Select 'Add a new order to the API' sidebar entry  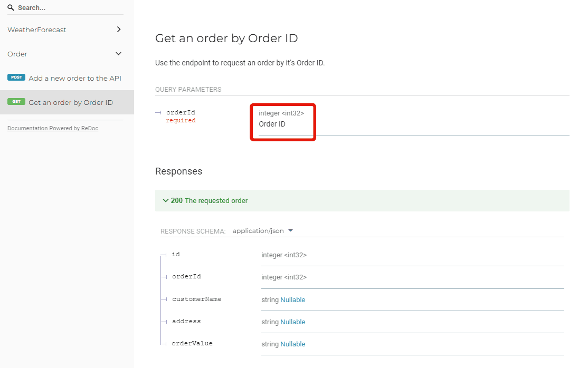[x=74, y=78]
